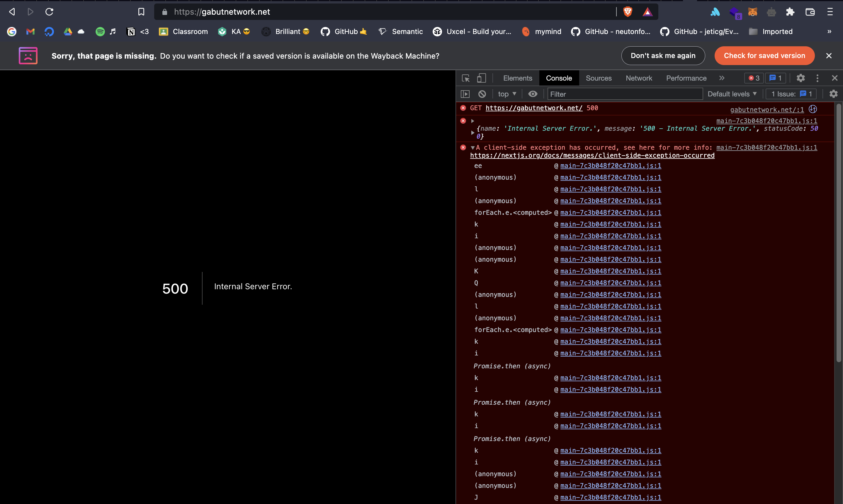The image size is (843, 504).
Task: Select the inspect element tool in DevTools
Action: pos(465,78)
